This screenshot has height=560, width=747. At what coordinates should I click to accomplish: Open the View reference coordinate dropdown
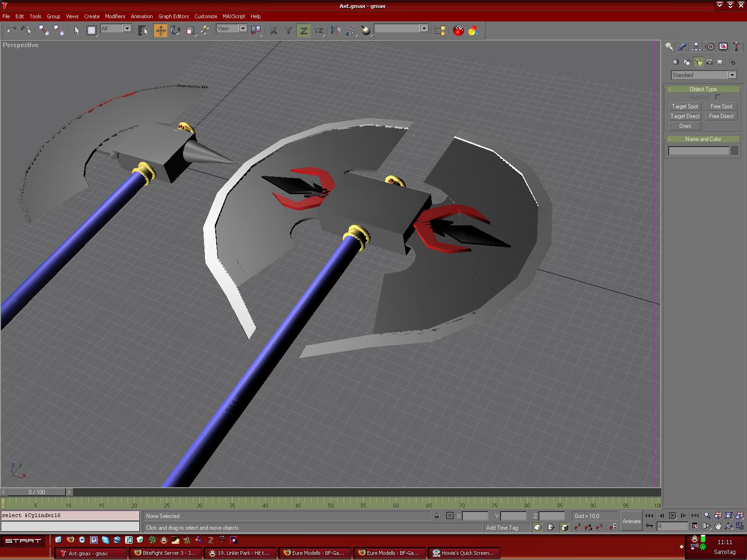coord(232,29)
